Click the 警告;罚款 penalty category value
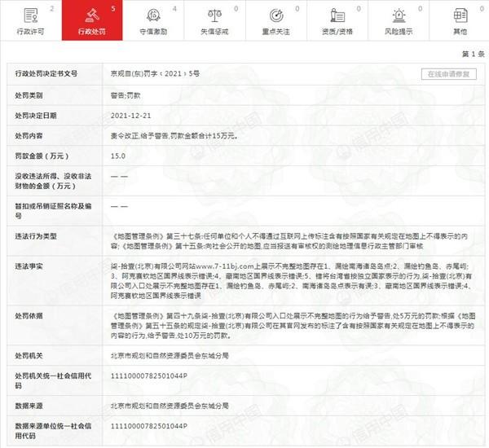The height and width of the screenshot is (448, 489). [126, 95]
